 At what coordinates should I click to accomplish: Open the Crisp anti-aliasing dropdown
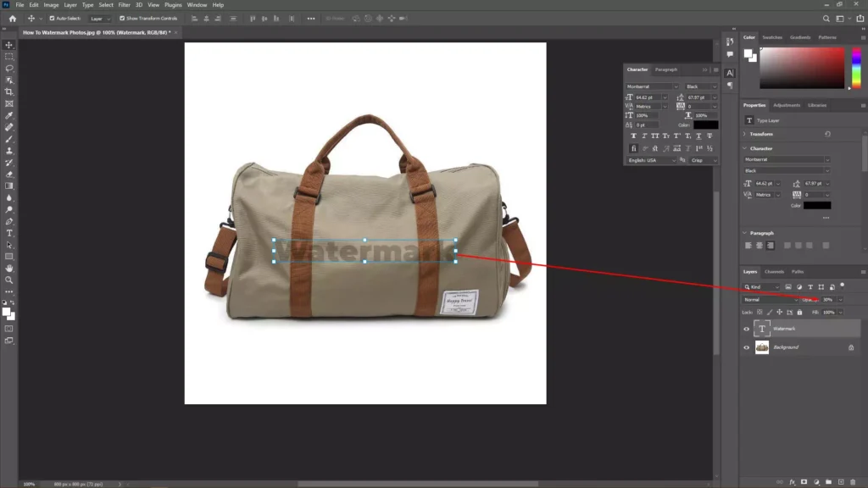click(x=704, y=160)
